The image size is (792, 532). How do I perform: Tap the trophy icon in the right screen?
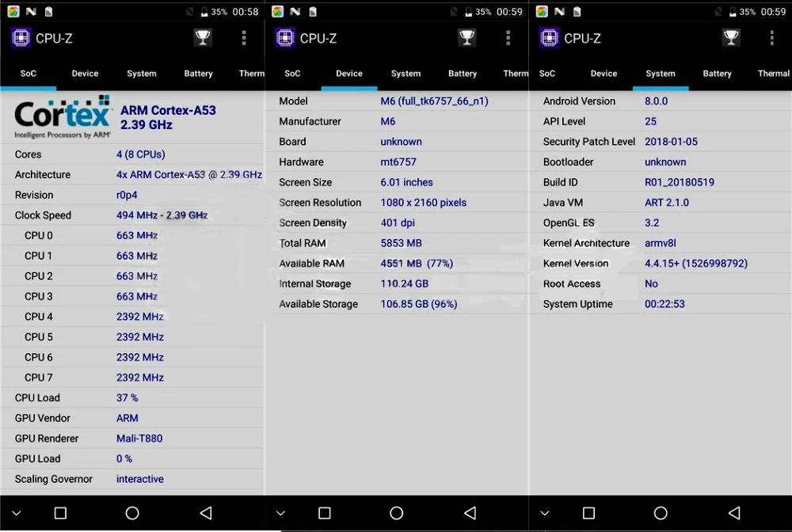pyautogui.click(x=731, y=38)
